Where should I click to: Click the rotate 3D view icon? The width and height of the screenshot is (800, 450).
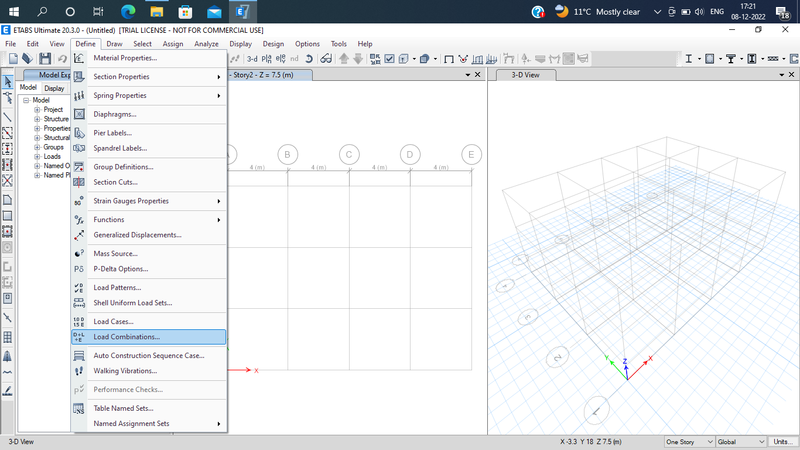(309, 59)
